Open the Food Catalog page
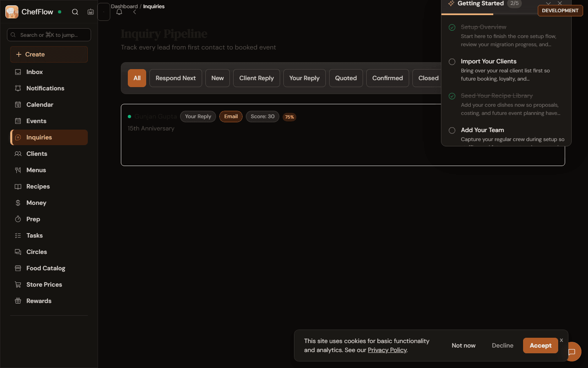The image size is (588, 368). tap(49, 268)
